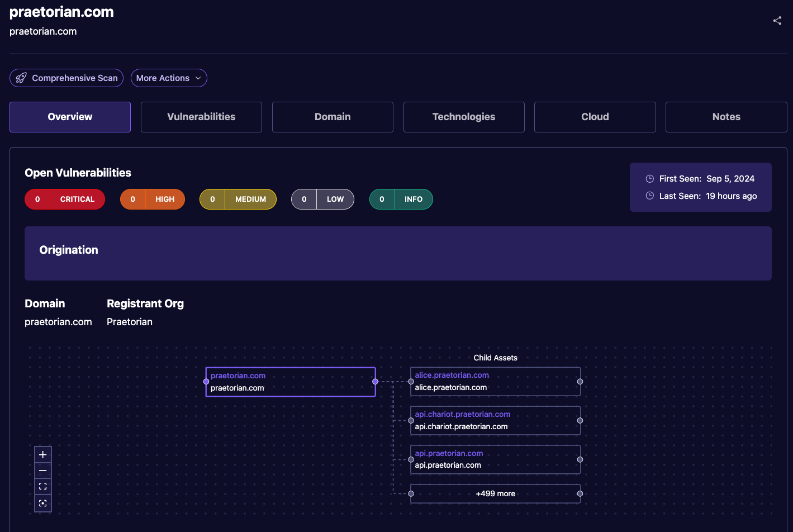Screen dimensions: 793x532
Task: Open the api.chariot.praetorian.com link
Action: (x=463, y=414)
